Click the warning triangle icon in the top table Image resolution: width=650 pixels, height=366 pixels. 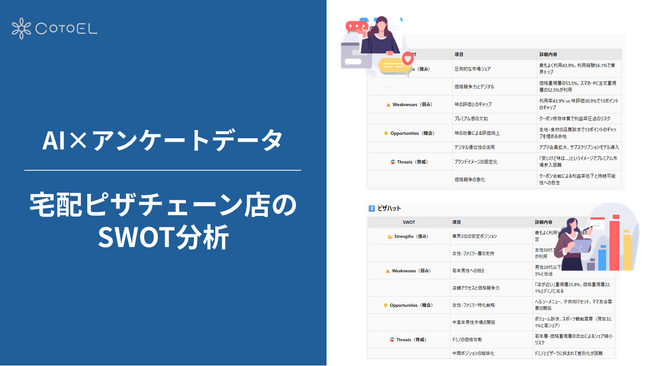[x=388, y=105]
